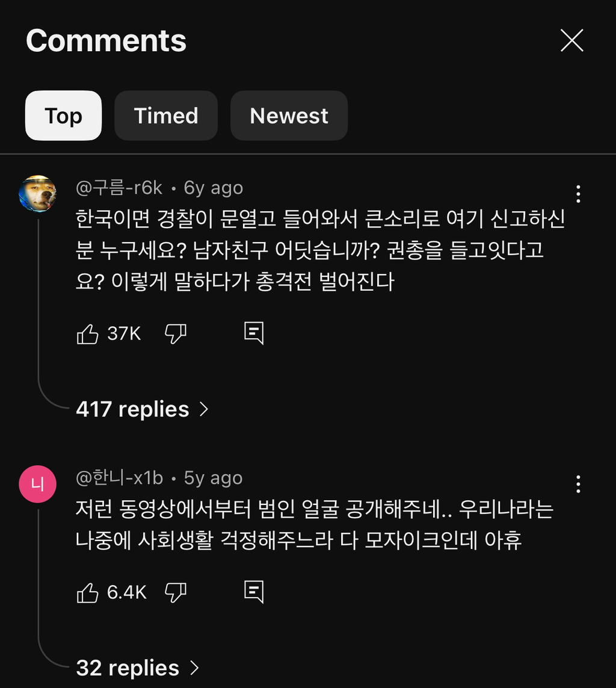Screen dimensions: 616x688
Task: Switch to Timed comments
Action: tap(166, 116)
